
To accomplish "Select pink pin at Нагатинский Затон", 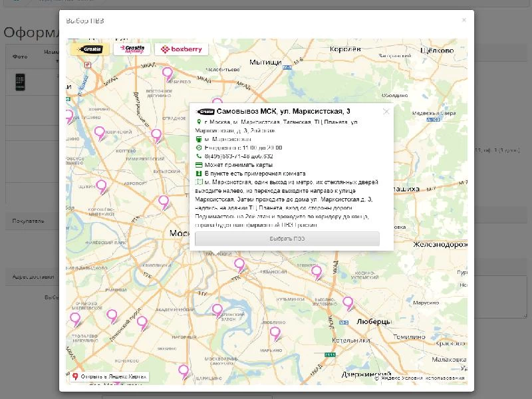I will tap(217, 311).
